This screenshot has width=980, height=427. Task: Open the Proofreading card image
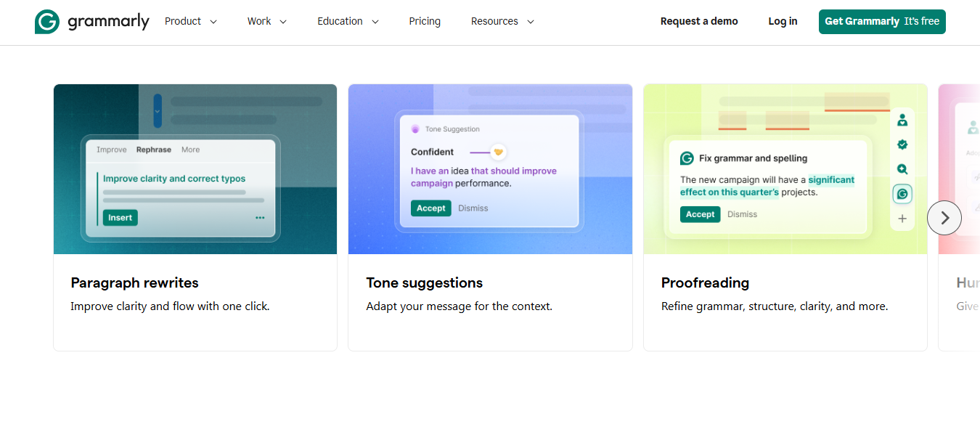click(785, 169)
